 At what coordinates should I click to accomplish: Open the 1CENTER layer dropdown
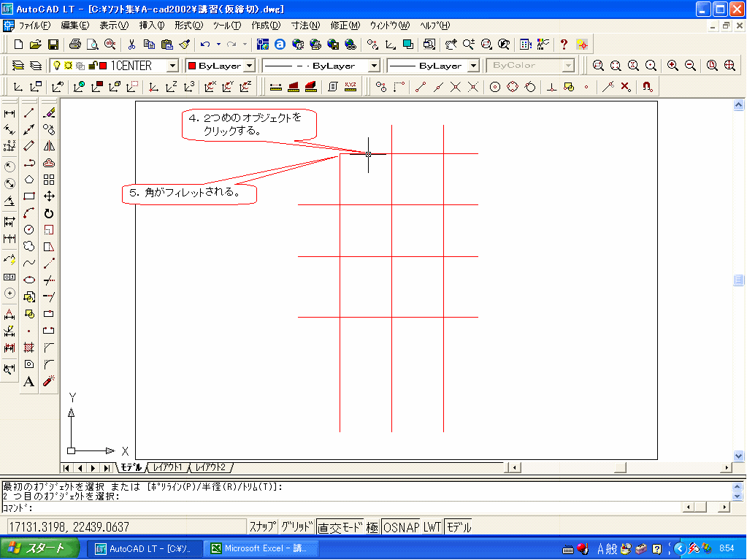(173, 66)
